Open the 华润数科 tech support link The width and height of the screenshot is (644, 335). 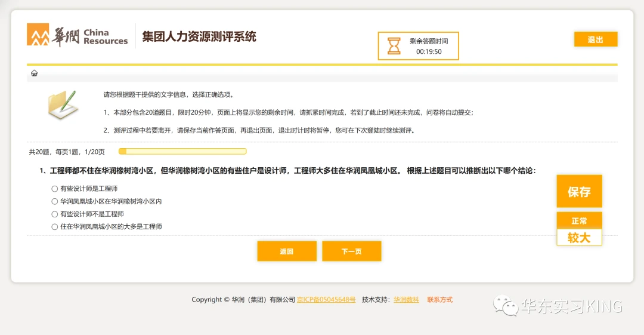406,300
